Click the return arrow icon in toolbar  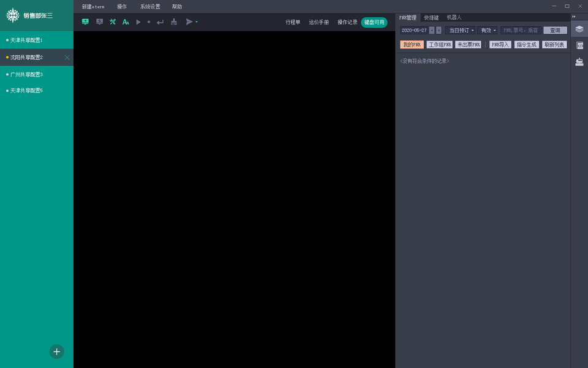(160, 22)
